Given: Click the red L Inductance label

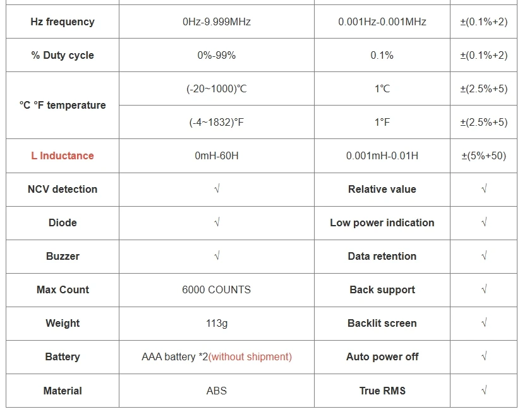Looking at the screenshot, I should point(63,155).
